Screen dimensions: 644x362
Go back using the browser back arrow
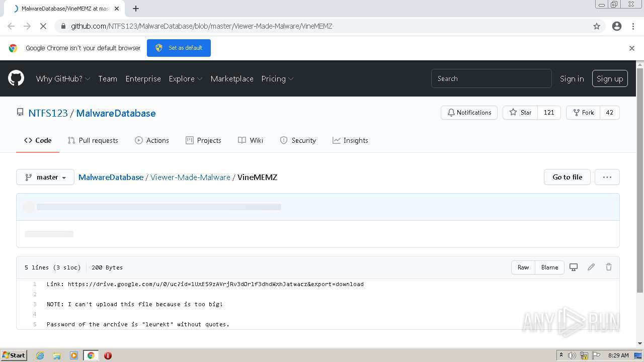tap(11, 26)
